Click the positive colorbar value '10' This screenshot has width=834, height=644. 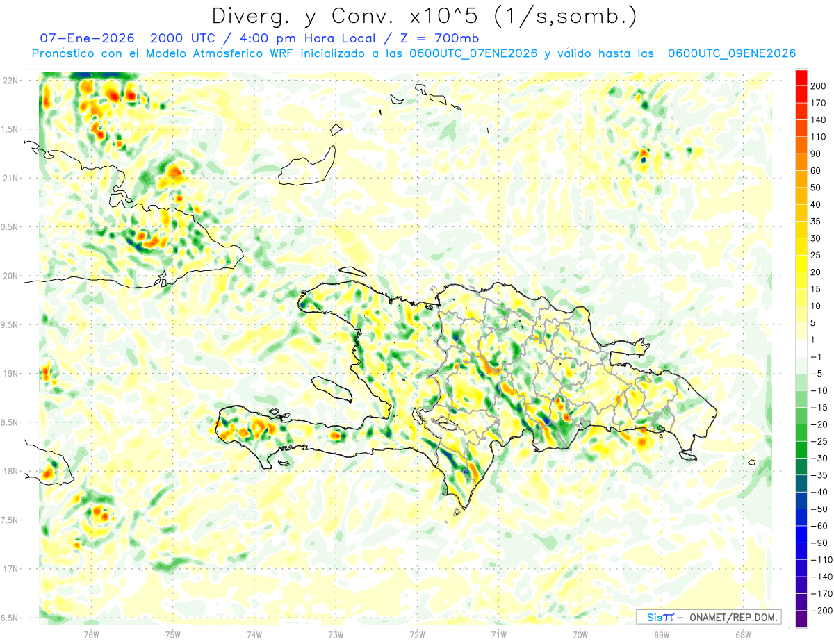tap(817, 306)
